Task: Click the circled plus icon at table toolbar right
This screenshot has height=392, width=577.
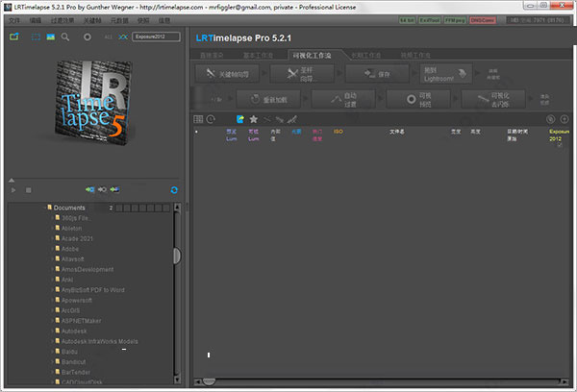Action: 564,119
